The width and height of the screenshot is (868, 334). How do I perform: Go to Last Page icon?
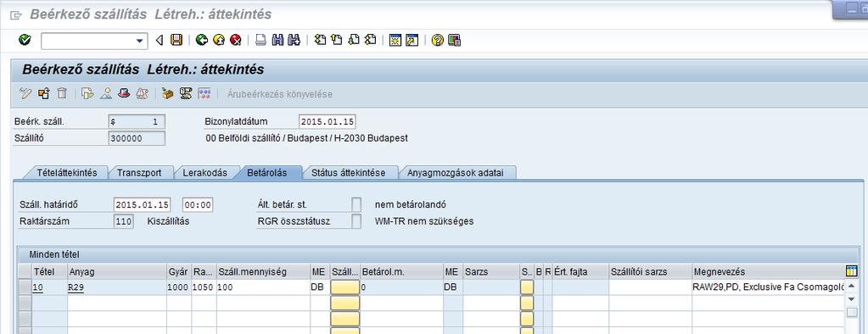pos(370,40)
